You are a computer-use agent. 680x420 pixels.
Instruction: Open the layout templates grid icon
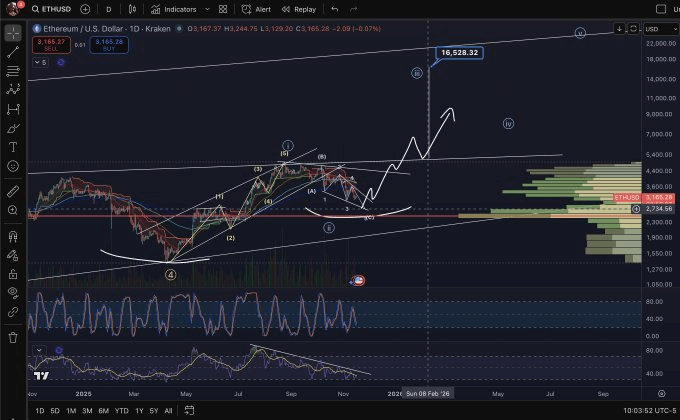click(224, 9)
